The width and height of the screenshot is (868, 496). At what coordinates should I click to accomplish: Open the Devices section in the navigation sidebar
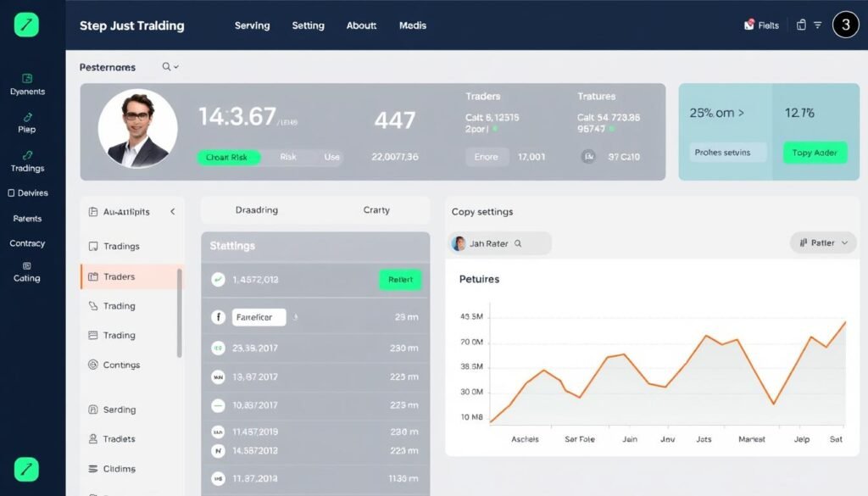pyautogui.click(x=27, y=192)
